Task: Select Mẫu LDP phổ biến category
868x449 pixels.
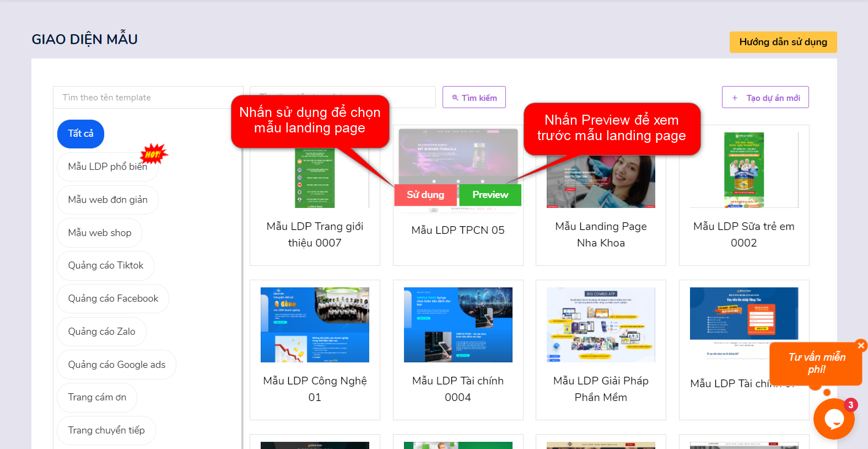Action: click(x=107, y=167)
